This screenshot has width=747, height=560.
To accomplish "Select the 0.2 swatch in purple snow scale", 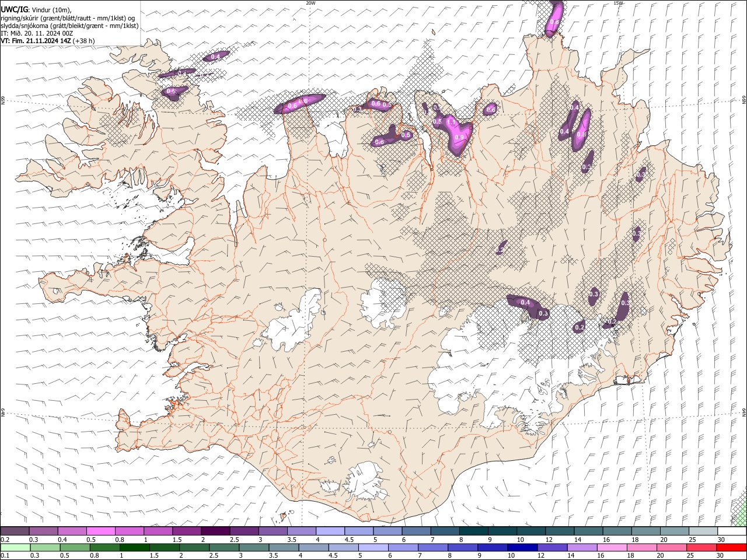I will pos(15,531).
